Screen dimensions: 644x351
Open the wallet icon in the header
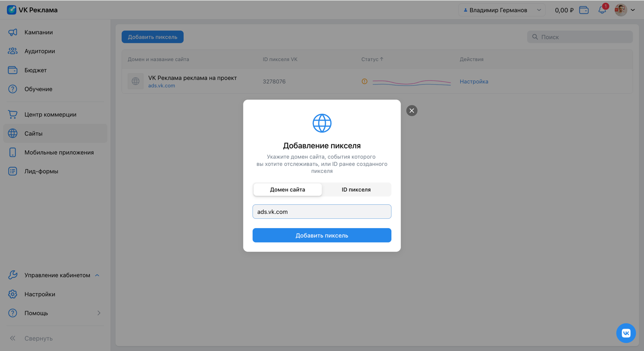click(x=584, y=10)
